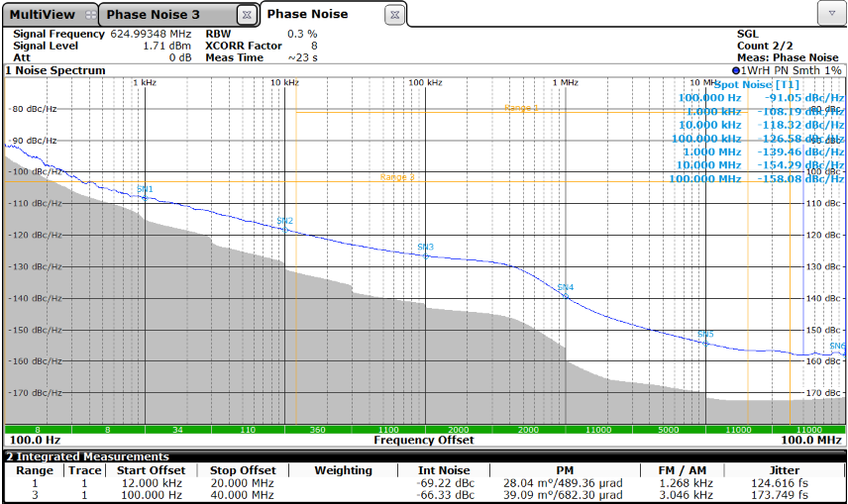Close the active Phase Noise tab
The width and height of the screenshot is (848, 504).
tap(393, 15)
